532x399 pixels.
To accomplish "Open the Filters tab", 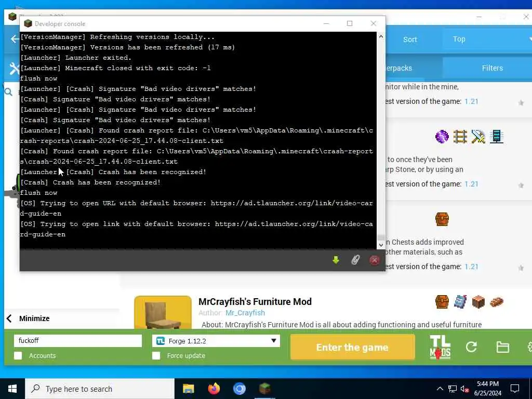I will point(492,68).
